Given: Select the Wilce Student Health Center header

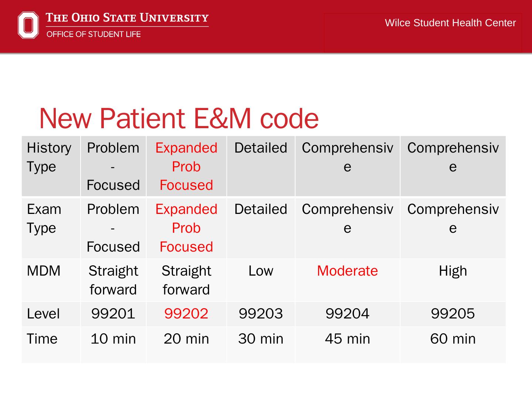Looking at the screenshot, I should click(450, 23).
